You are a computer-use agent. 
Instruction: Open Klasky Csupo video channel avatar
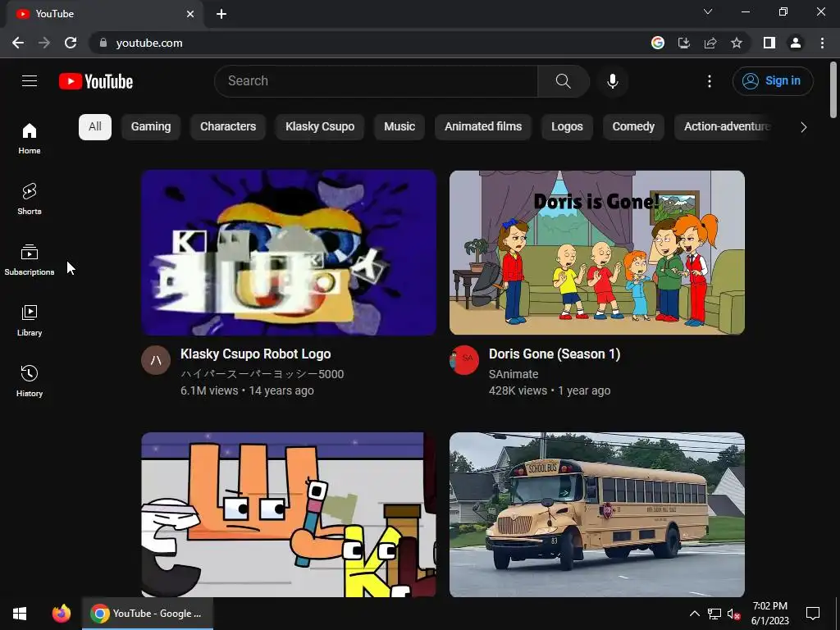(156, 360)
